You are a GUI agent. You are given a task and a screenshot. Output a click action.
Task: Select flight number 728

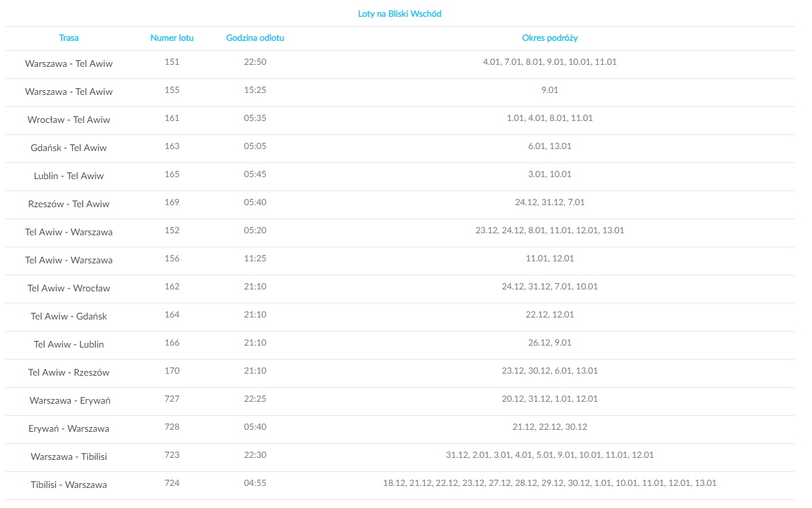click(x=172, y=427)
